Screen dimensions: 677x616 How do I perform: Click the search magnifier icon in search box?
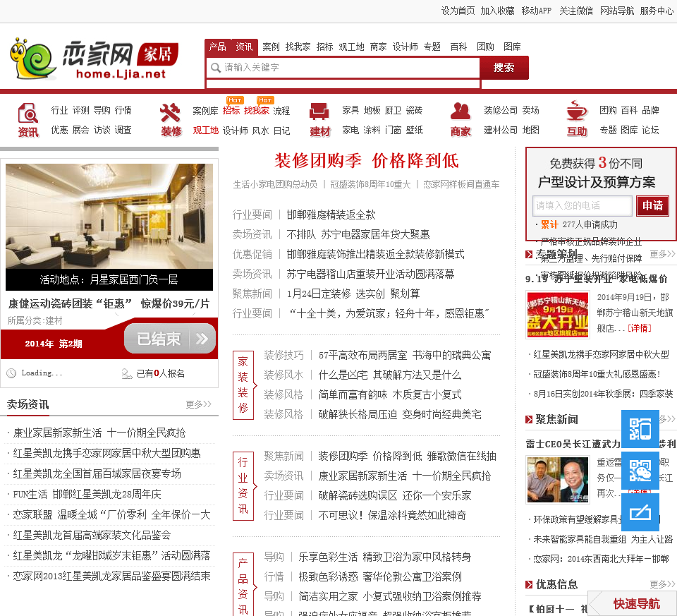click(215, 68)
